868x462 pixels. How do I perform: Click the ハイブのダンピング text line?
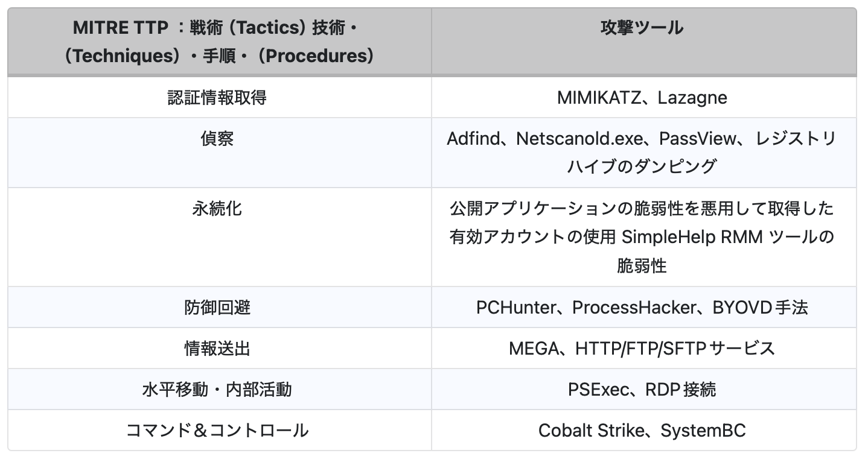[642, 166]
